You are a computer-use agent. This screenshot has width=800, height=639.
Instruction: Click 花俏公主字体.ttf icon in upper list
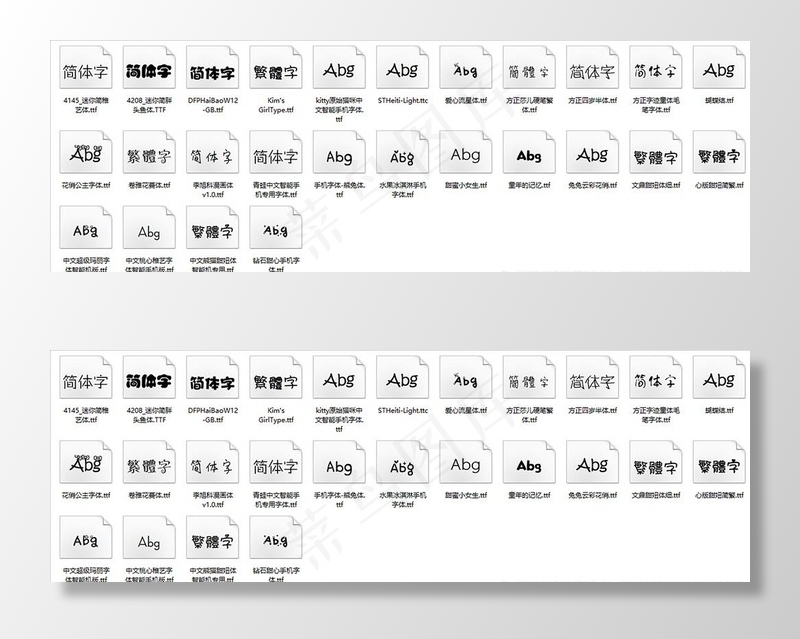click(85, 156)
